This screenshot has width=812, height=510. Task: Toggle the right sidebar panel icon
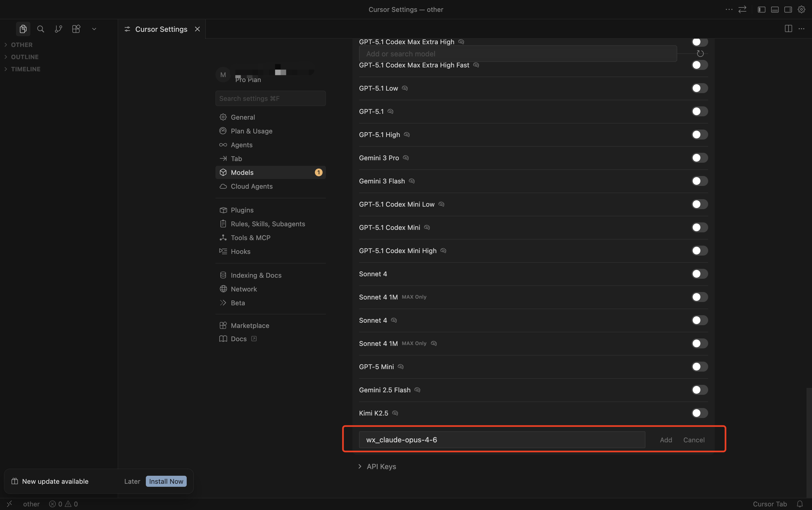(x=788, y=9)
